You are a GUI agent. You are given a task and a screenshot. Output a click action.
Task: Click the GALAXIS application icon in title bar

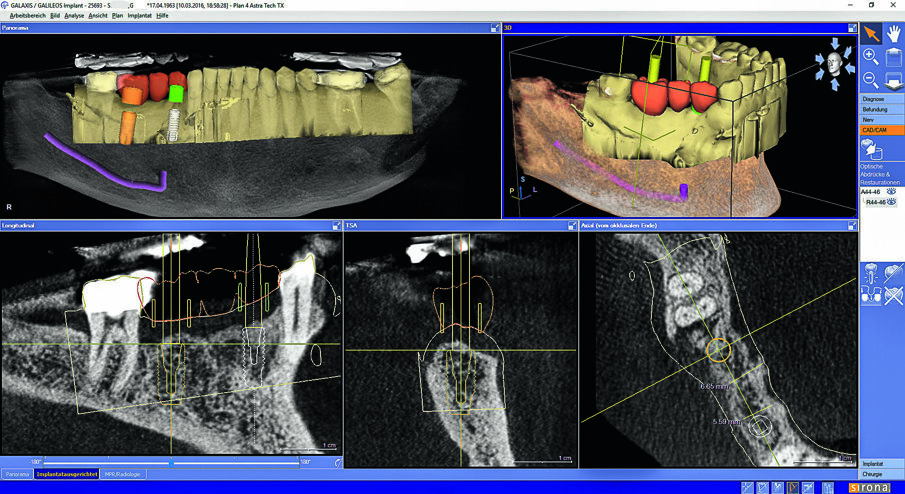coord(5,5)
